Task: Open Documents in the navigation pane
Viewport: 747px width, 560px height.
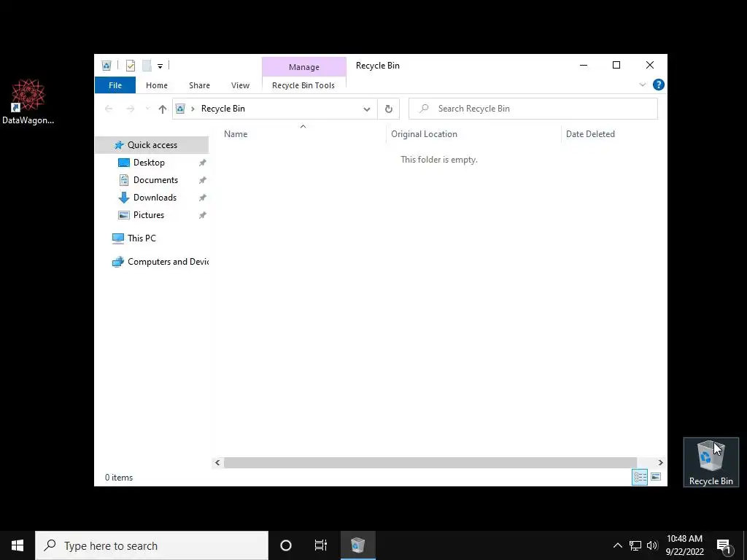Action: click(155, 180)
